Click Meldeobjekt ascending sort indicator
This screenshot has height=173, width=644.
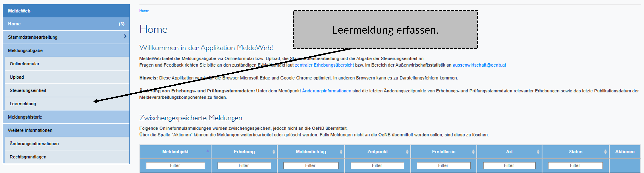(208, 150)
